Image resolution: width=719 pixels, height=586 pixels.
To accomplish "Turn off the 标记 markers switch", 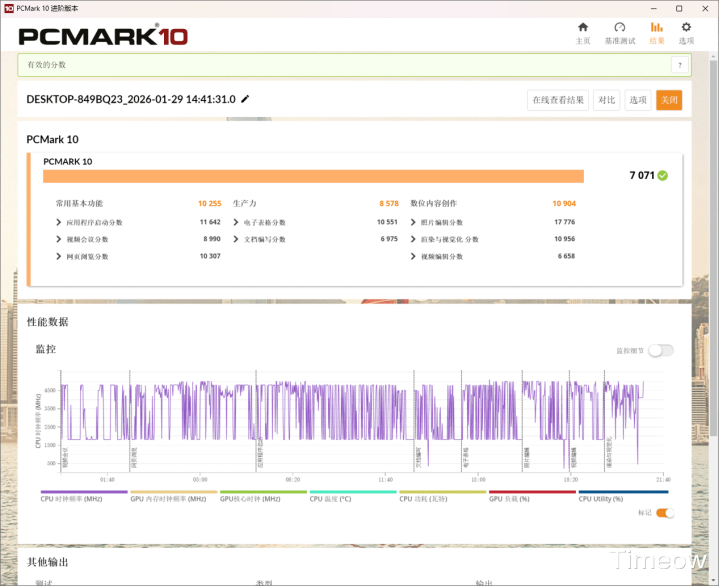I will [665, 513].
